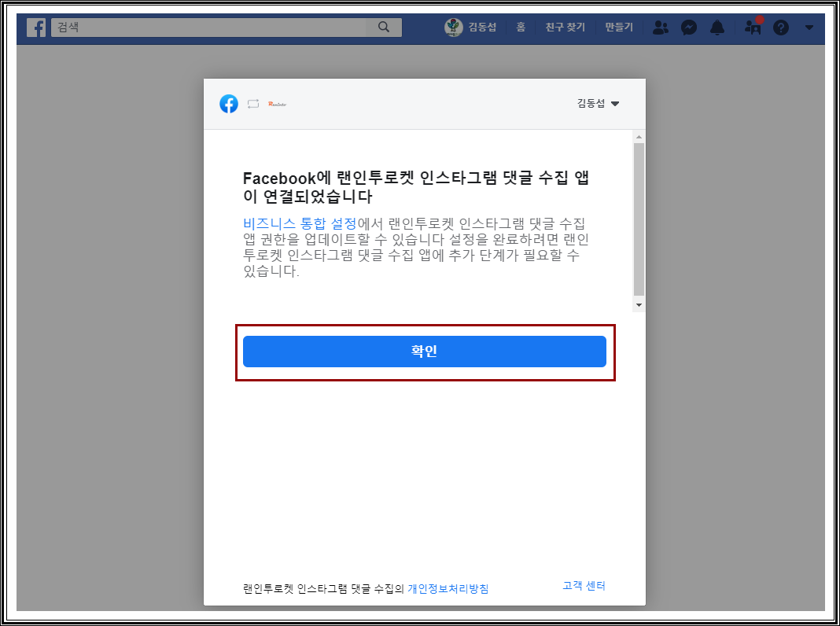Open the 김동섭 profile link in the top bar
Image resolution: width=840 pixels, height=626 pixels.
tap(483, 28)
